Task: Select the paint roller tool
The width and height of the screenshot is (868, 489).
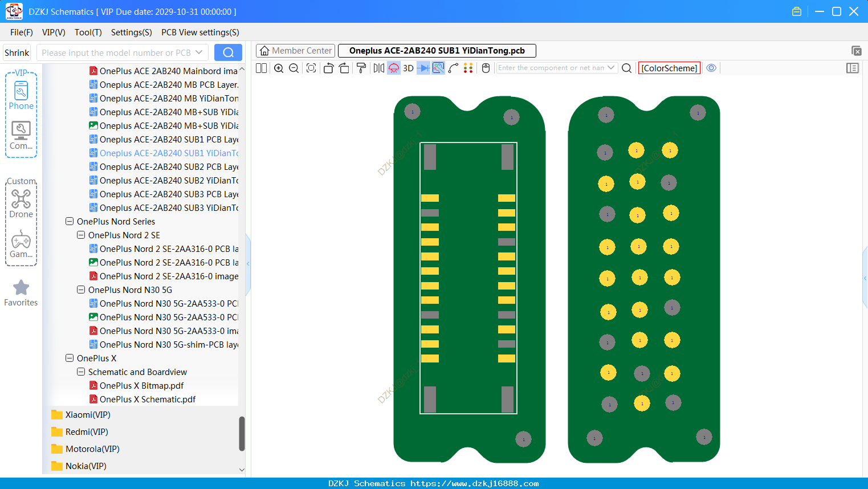Action: [x=361, y=68]
